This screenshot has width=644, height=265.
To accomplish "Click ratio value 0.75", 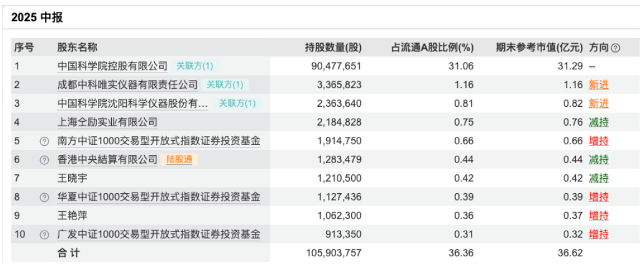I will click(464, 122).
